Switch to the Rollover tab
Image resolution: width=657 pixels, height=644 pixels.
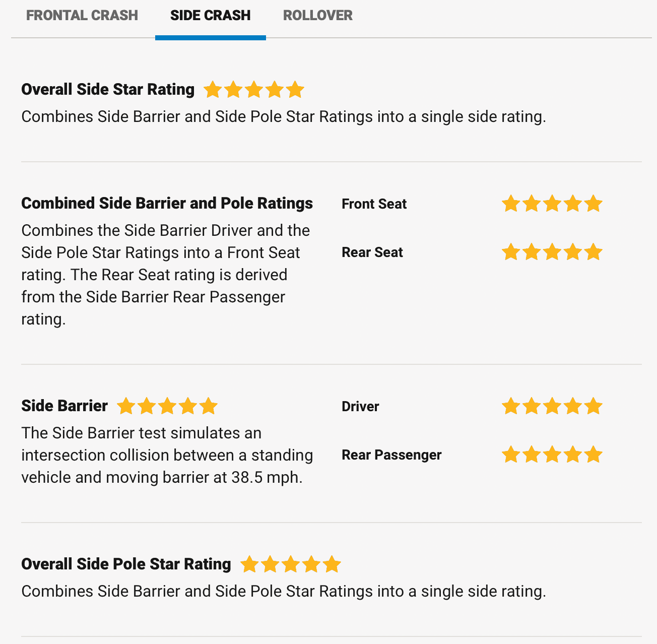[x=317, y=16]
